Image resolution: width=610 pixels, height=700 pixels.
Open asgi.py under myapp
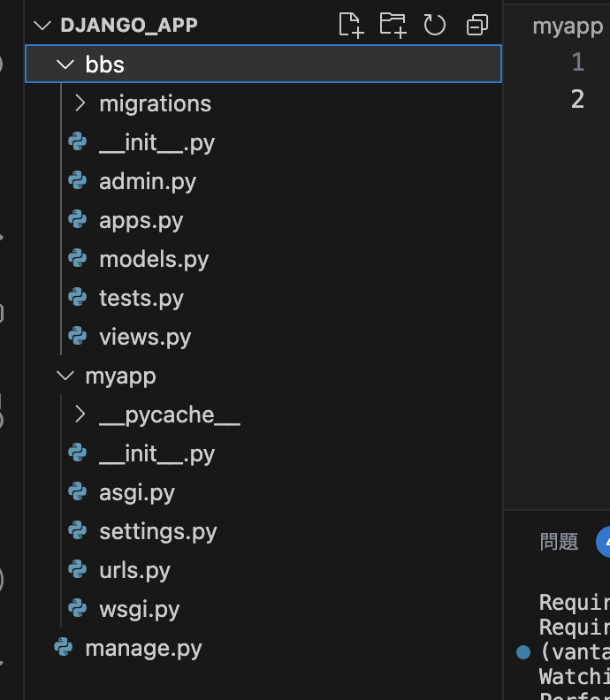(x=137, y=493)
